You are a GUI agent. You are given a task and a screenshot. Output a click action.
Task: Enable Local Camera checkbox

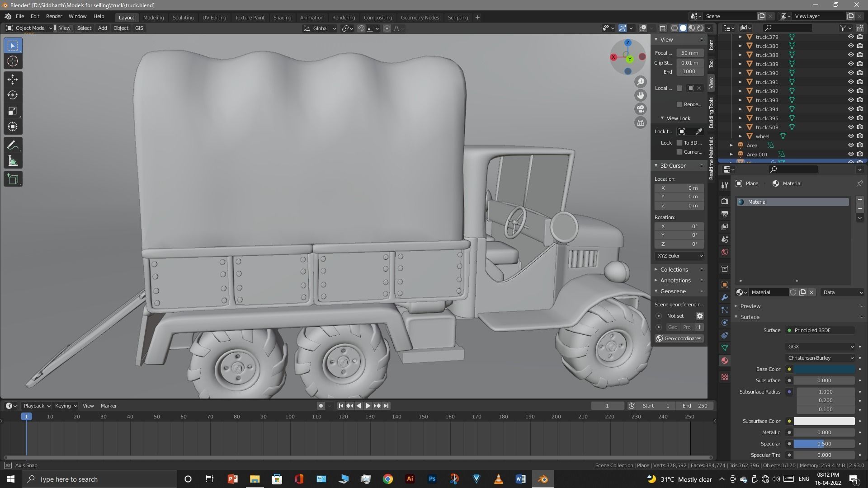(x=679, y=88)
